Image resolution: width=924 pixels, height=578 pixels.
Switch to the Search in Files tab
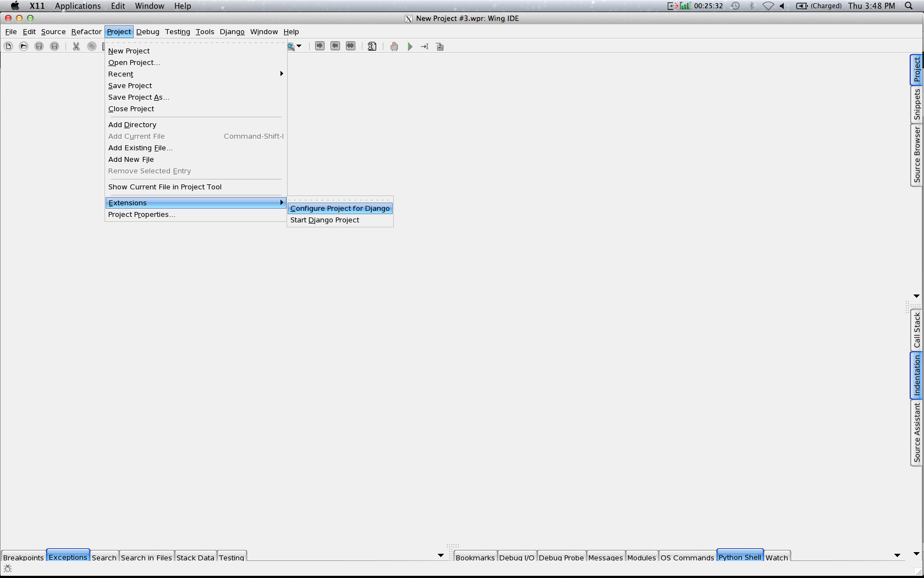tap(146, 557)
